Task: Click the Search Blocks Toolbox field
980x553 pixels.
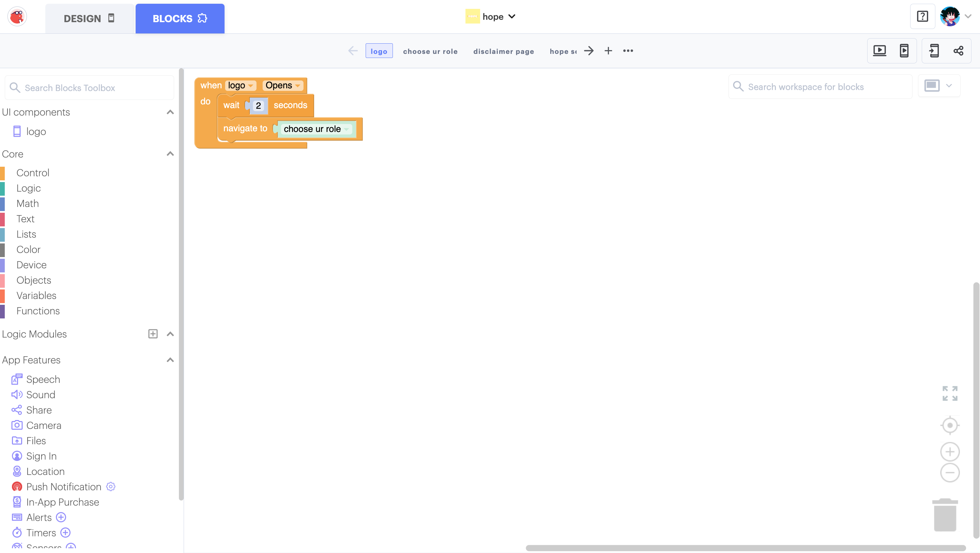Action: coord(89,88)
